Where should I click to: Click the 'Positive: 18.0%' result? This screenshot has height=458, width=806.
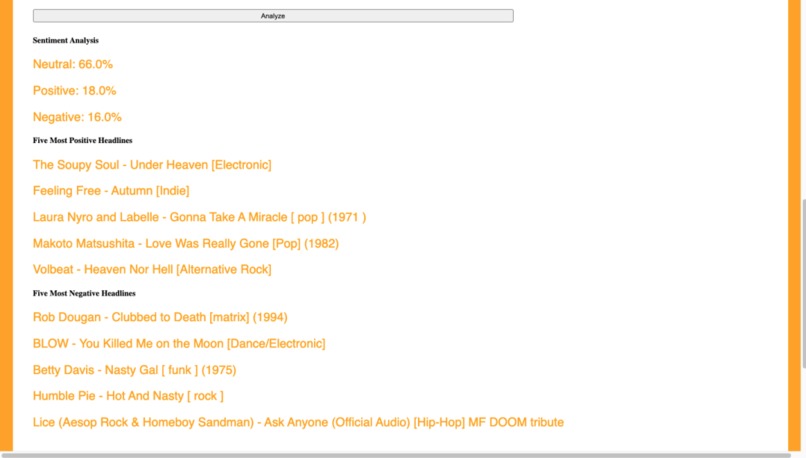(75, 91)
